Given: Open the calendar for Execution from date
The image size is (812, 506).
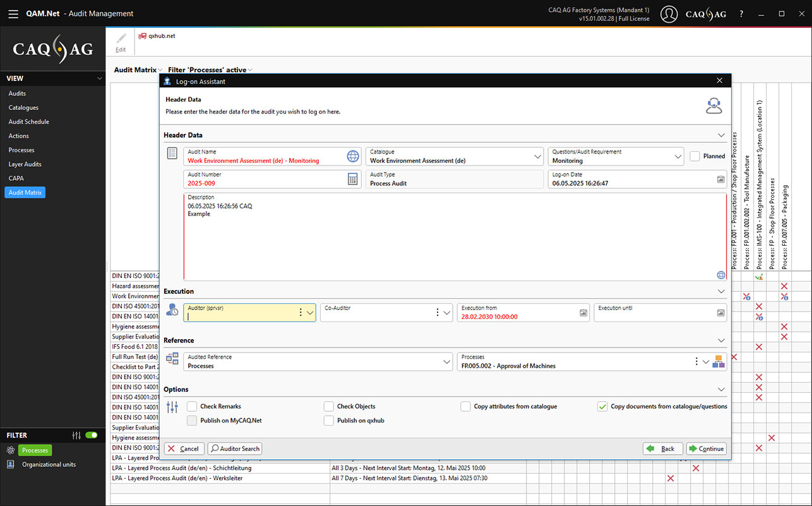Looking at the screenshot, I should point(583,313).
